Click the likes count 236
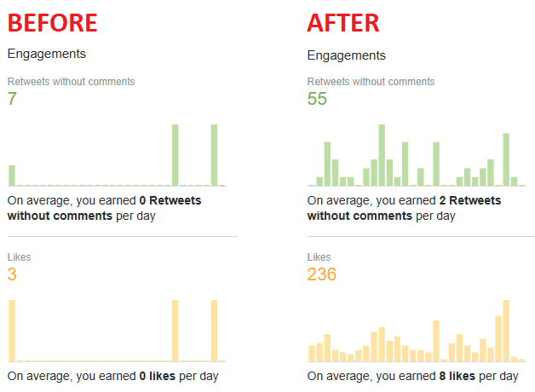The image size is (535, 392). 322,274
